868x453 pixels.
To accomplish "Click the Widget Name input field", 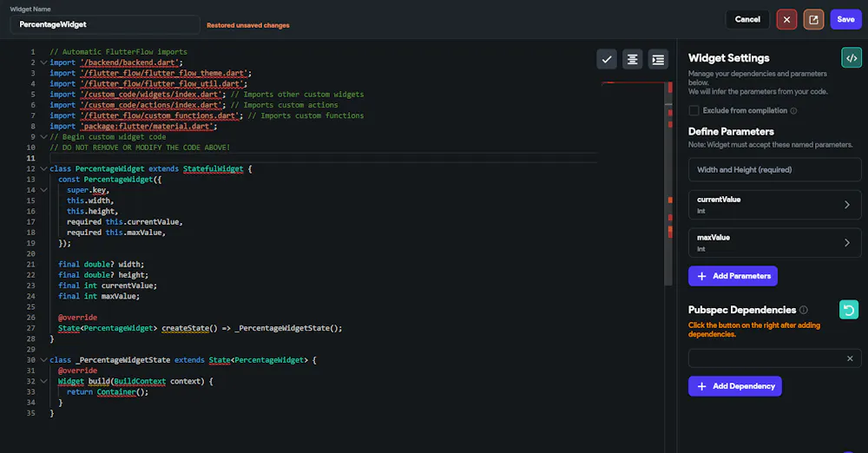I will (105, 24).
